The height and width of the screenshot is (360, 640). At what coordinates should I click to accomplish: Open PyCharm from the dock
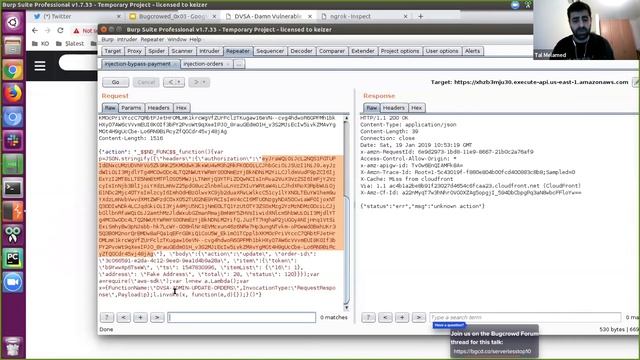point(13,258)
